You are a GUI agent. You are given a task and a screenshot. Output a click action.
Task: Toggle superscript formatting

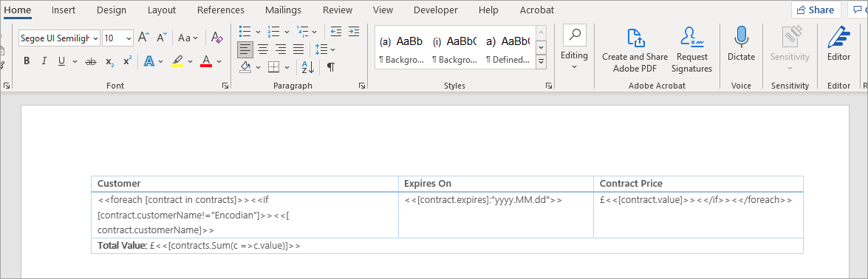click(127, 61)
